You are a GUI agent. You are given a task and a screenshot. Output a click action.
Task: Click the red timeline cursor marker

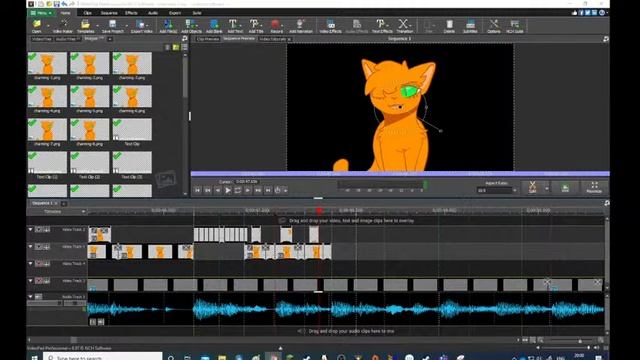click(319, 211)
